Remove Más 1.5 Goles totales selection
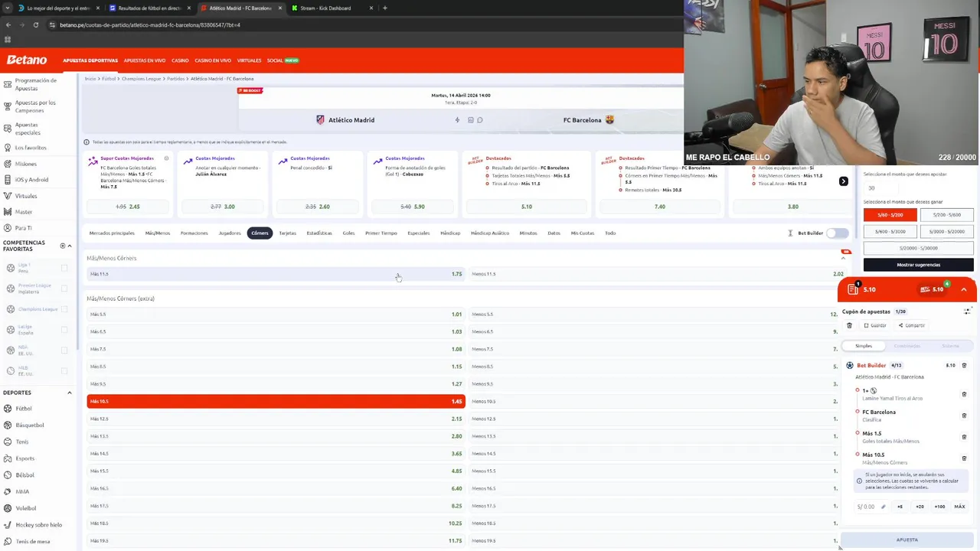The width and height of the screenshot is (980, 551). point(964,437)
